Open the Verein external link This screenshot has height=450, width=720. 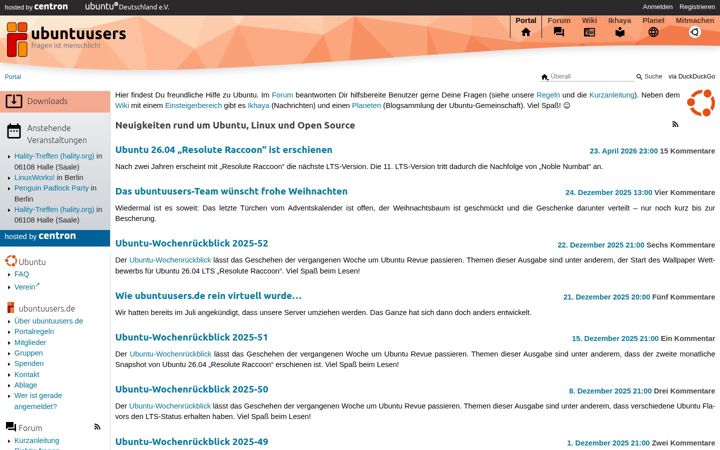[x=27, y=287]
